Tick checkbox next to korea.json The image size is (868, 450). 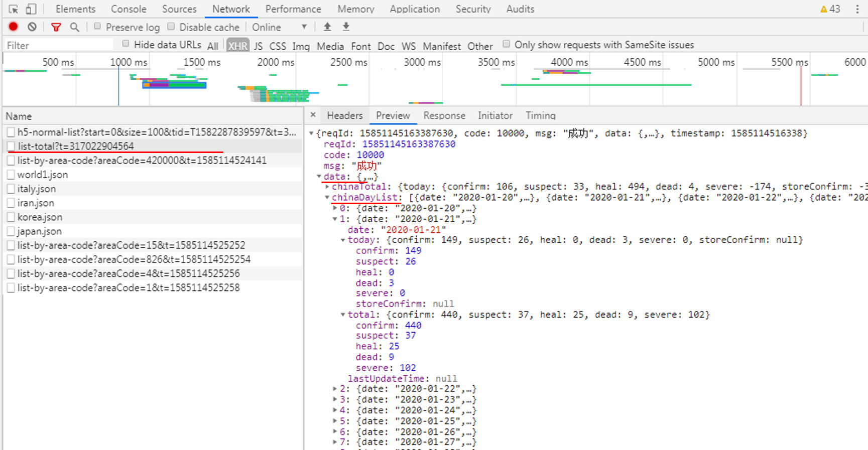click(x=11, y=217)
